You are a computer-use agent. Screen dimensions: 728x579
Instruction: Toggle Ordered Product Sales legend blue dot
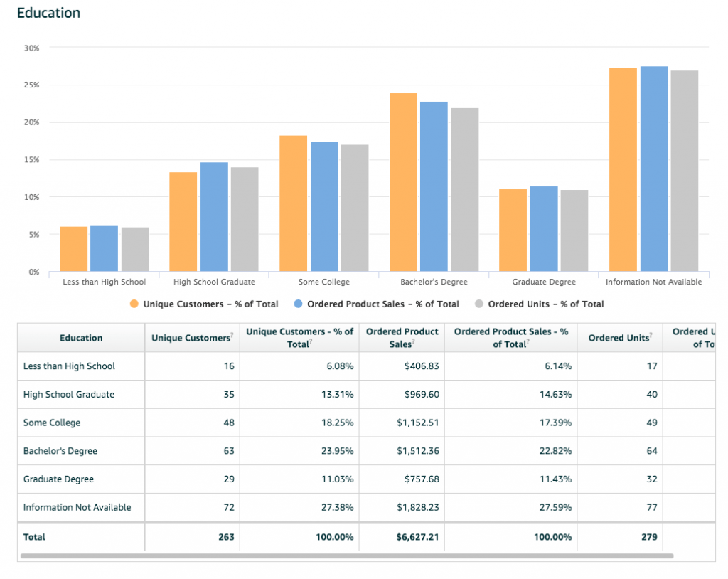[298, 304]
